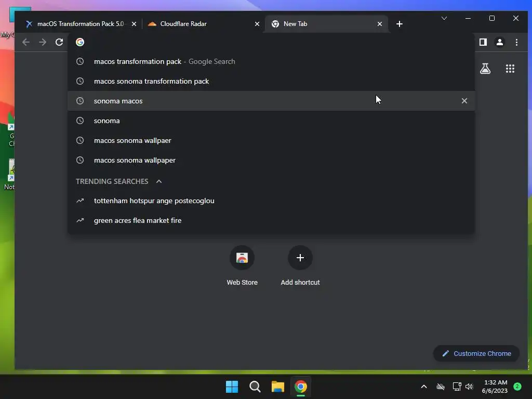The height and width of the screenshot is (399, 532).
Task: Switch to macOS Transformation Pack 5.0 tab
Action: click(x=81, y=24)
